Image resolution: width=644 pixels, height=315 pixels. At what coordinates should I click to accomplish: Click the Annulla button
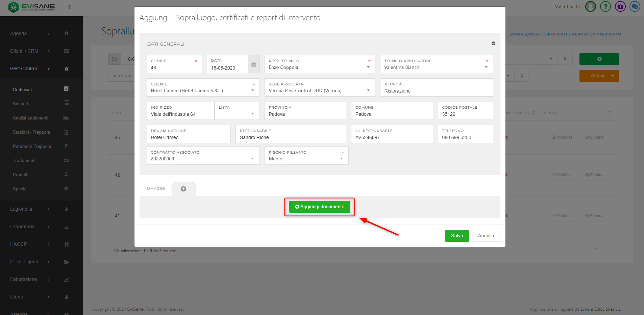click(486, 236)
